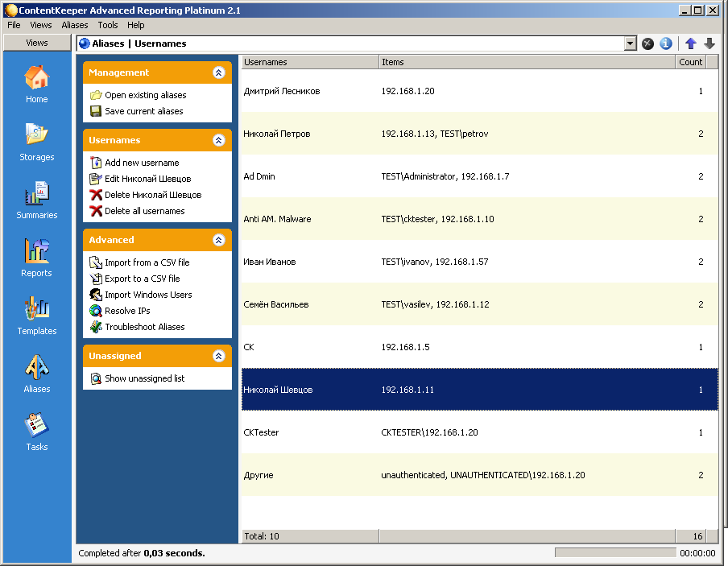Click the blue info toolbar icon
Image resolution: width=728 pixels, height=566 pixels.
(666, 43)
